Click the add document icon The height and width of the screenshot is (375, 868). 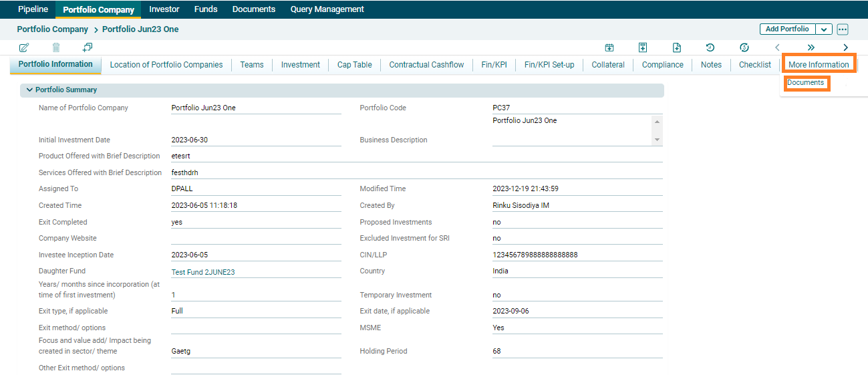point(677,47)
